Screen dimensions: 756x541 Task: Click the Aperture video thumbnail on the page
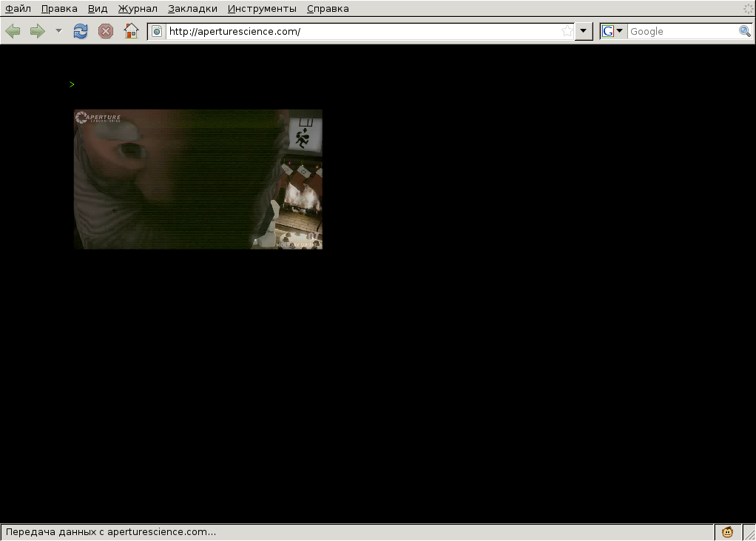tap(198, 179)
